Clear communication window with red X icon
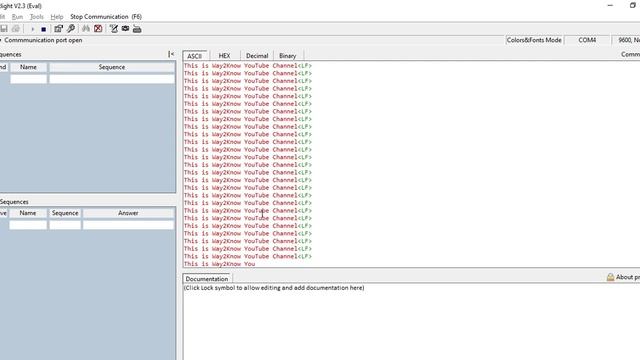This screenshot has width=640, height=360. 98,29
